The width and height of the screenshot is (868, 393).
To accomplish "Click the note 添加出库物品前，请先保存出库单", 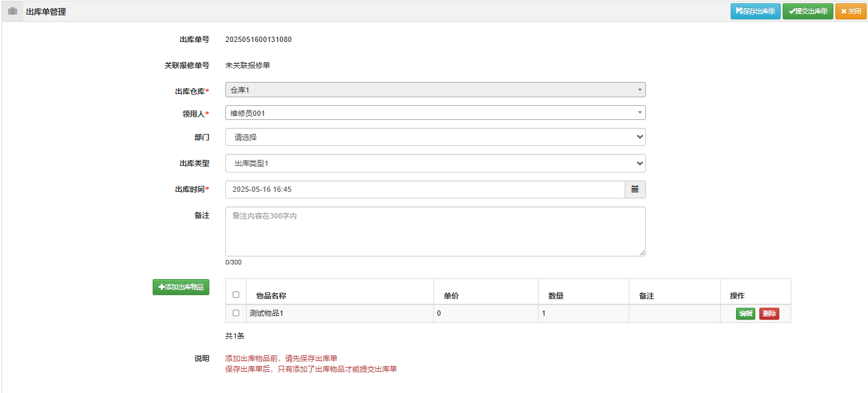I will [281, 358].
